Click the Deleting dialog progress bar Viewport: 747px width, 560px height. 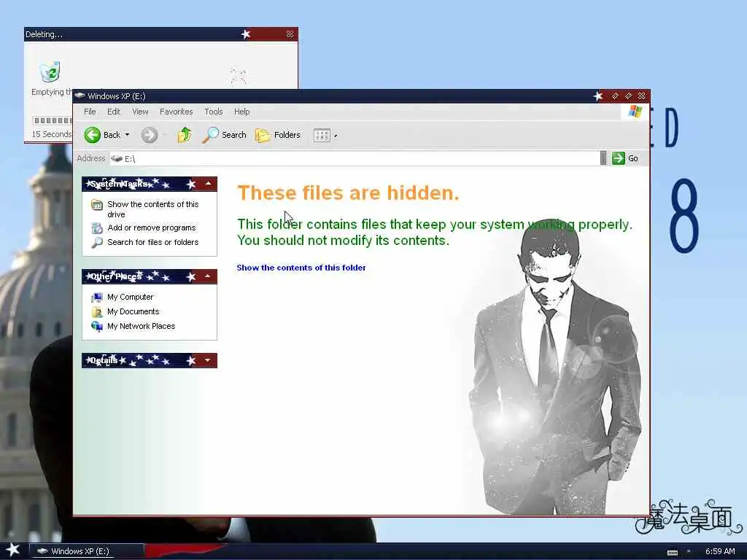[53, 120]
